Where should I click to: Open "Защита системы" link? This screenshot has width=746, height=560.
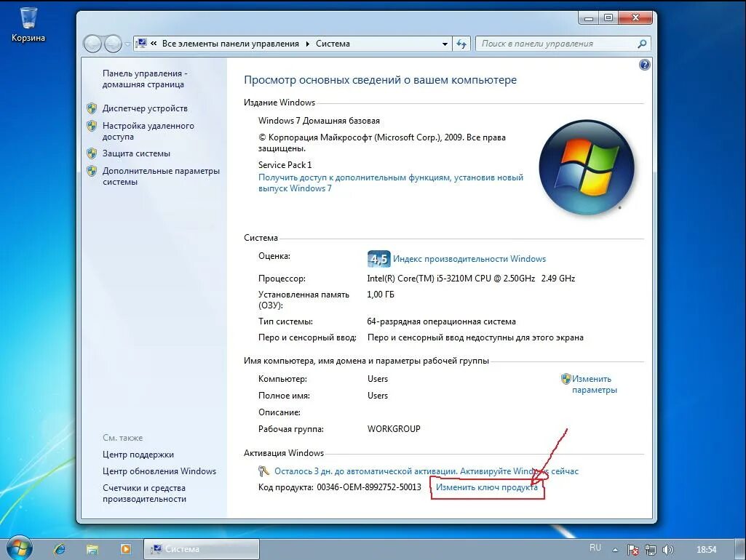[136, 153]
